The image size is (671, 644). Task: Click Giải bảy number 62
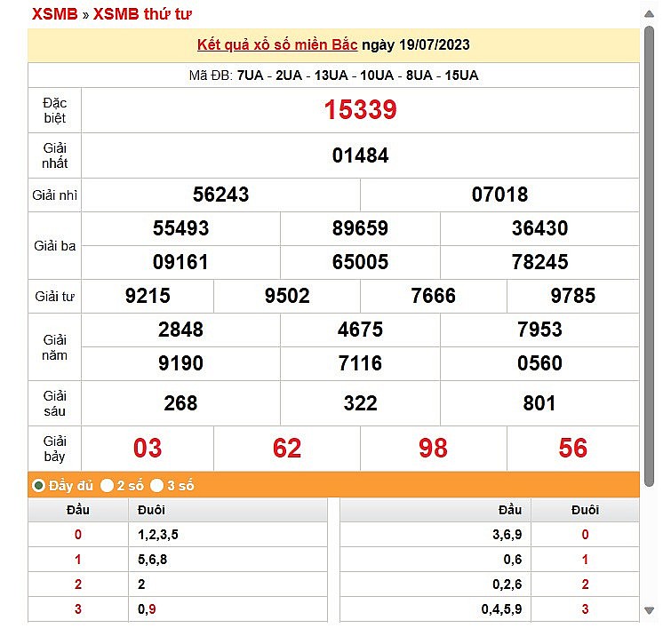coord(287,448)
